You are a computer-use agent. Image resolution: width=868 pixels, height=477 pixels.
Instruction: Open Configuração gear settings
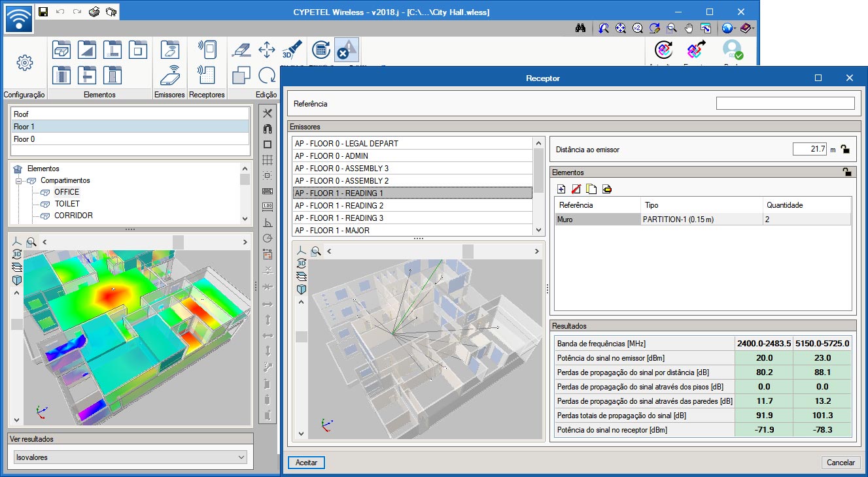[24, 63]
